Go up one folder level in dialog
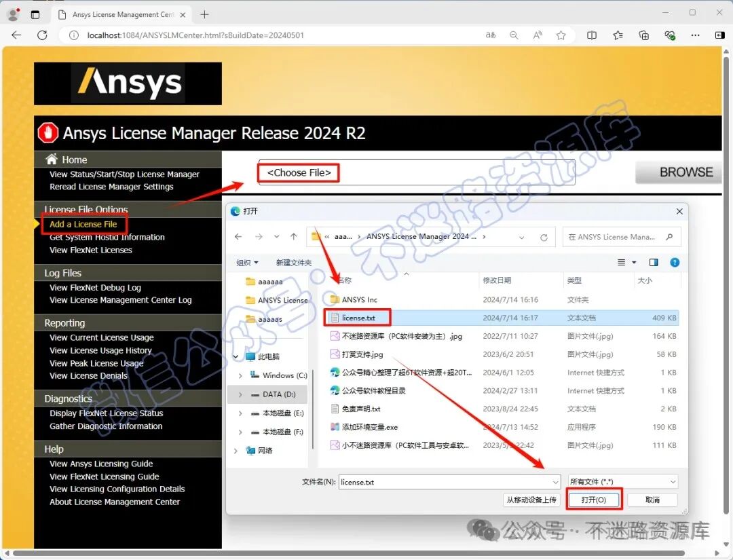The width and height of the screenshot is (733, 560). point(294,237)
